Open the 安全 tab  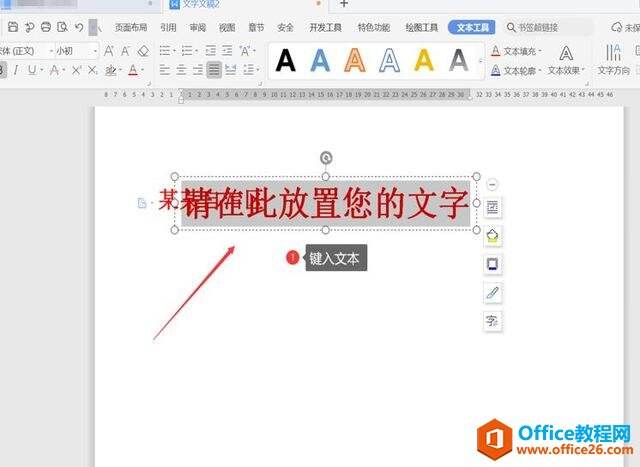[x=285, y=27]
